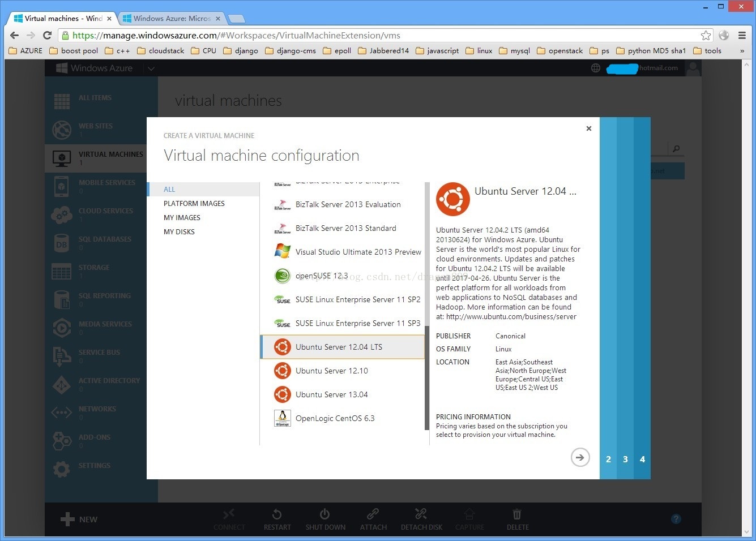756x541 pixels.
Task: Open the django-cms bookmark folder
Action: click(290, 50)
